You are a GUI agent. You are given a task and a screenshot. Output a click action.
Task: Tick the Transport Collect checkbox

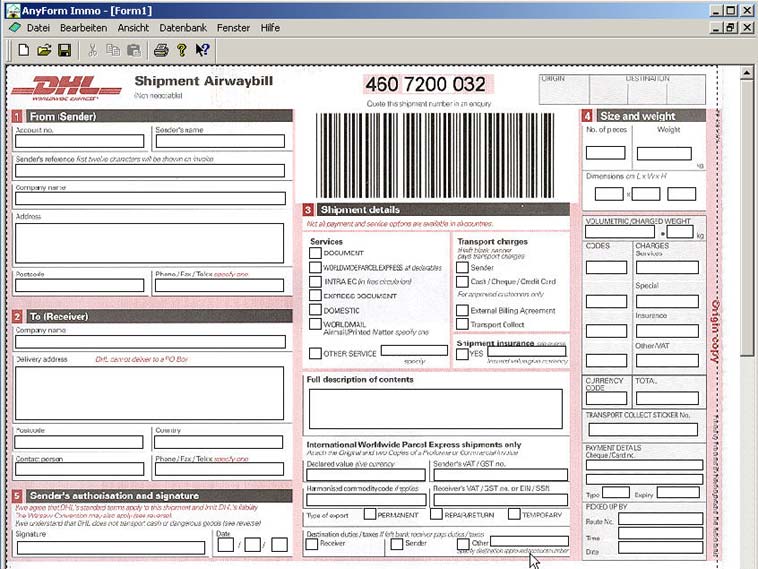tap(462, 324)
